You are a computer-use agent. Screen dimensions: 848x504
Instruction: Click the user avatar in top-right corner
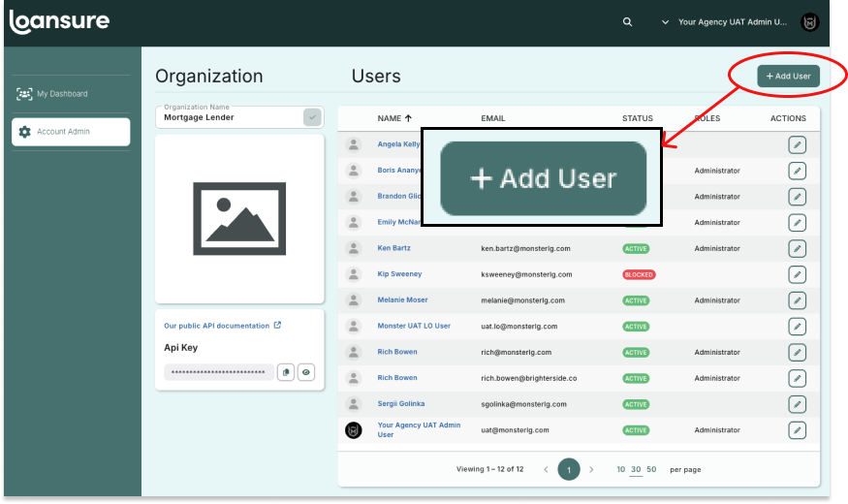point(810,22)
